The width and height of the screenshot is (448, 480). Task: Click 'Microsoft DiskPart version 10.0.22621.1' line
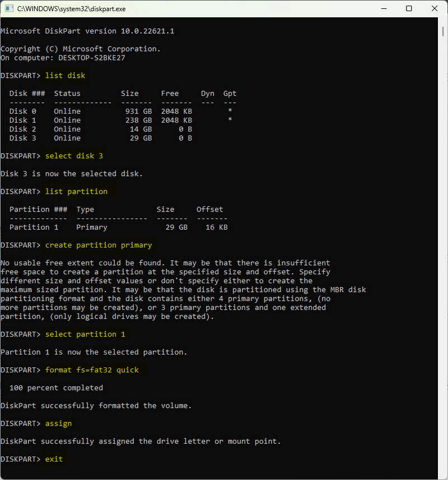click(87, 31)
